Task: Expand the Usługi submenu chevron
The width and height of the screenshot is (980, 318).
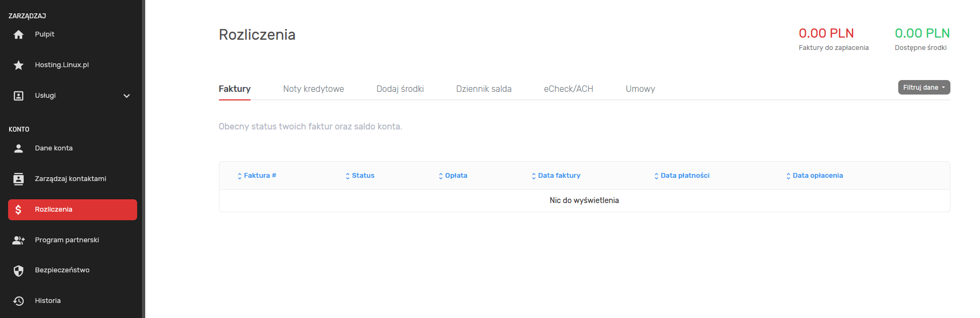Action: pos(127,96)
